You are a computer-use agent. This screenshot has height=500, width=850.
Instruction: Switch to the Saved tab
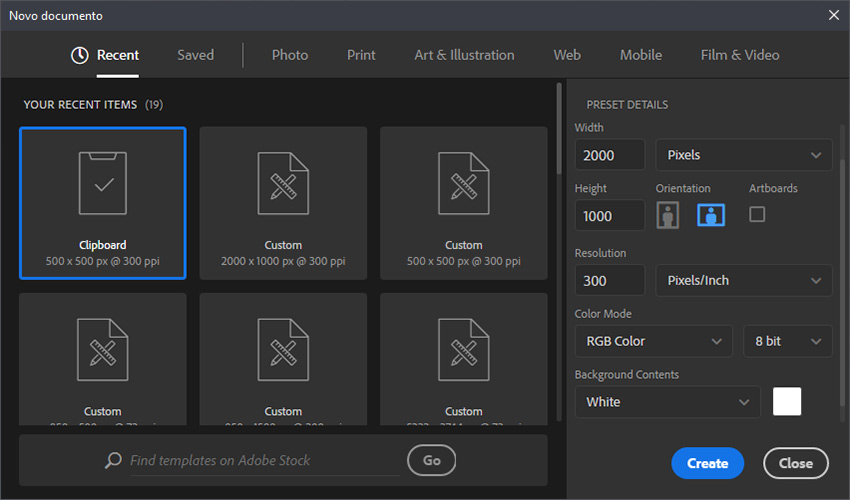pyautogui.click(x=196, y=55)
